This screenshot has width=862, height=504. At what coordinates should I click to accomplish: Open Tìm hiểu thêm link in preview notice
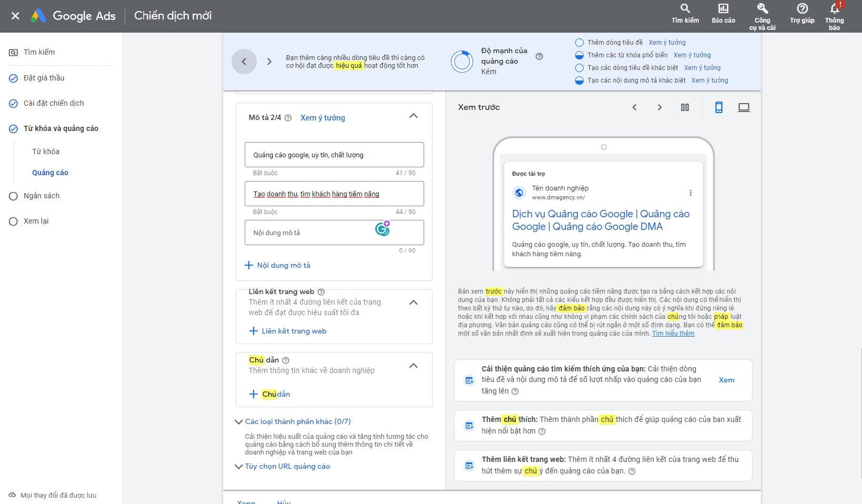click(x=673, y=334)
